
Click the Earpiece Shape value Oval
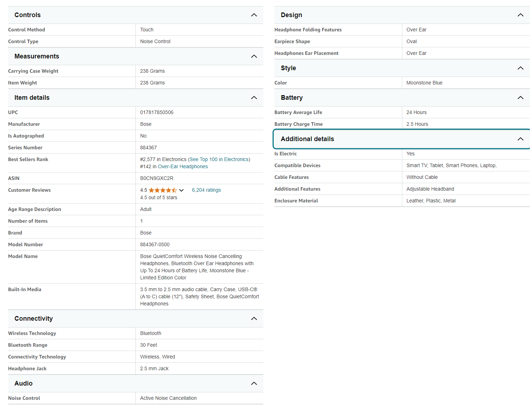coord(412,41)
